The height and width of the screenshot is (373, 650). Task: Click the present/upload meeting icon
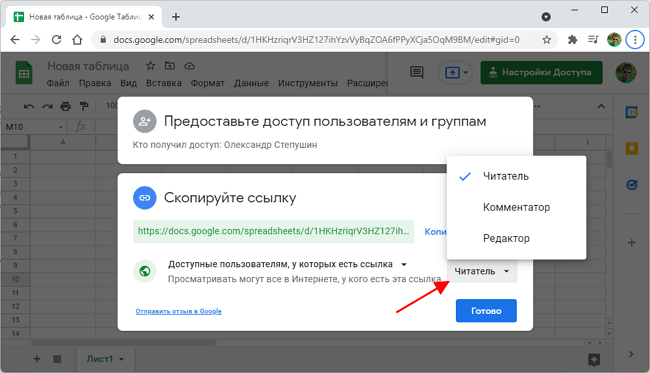point(452,73)
